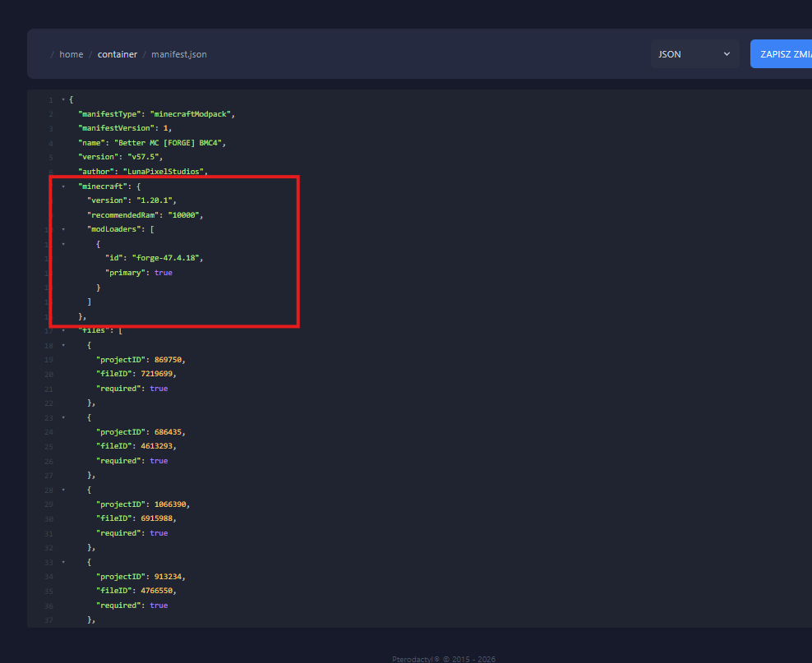Image resolution: width=812 pixels, height=663 pixels.
Task: Click the "forge-47.4.18" id value
Action: click(x=166, y=258)
